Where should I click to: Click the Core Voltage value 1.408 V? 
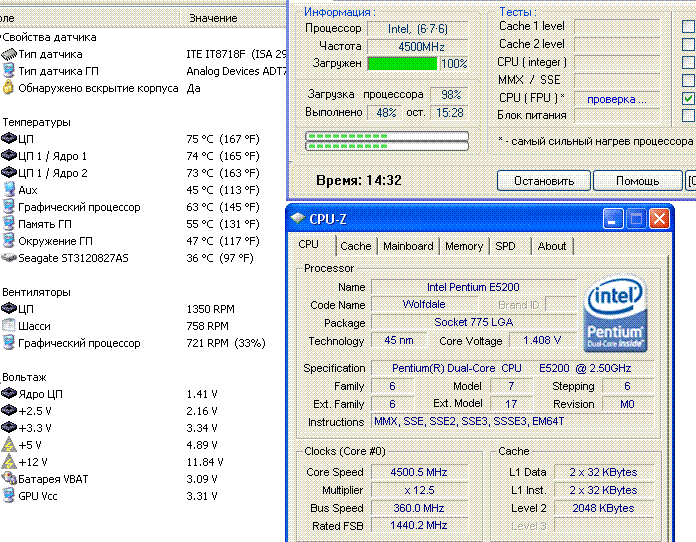point(542,340)
